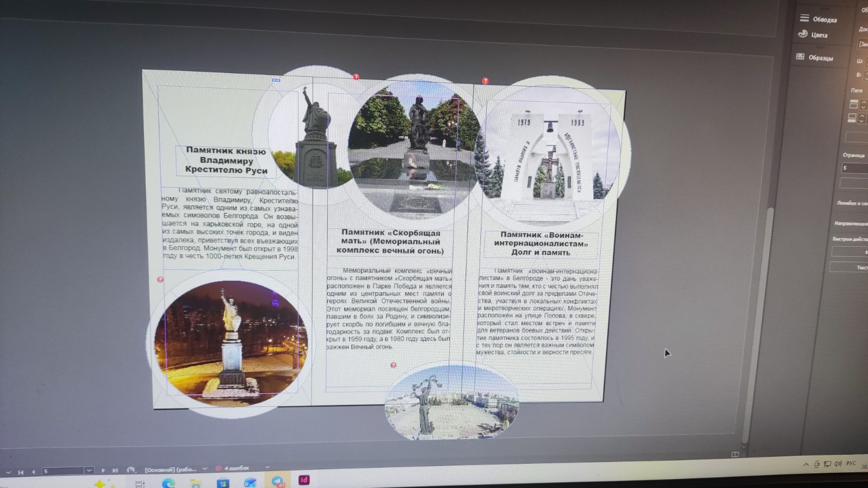Select heading Памятник князю Владимиру Крестителю Руси
868x488 pixels.
(x=226, y=160)
